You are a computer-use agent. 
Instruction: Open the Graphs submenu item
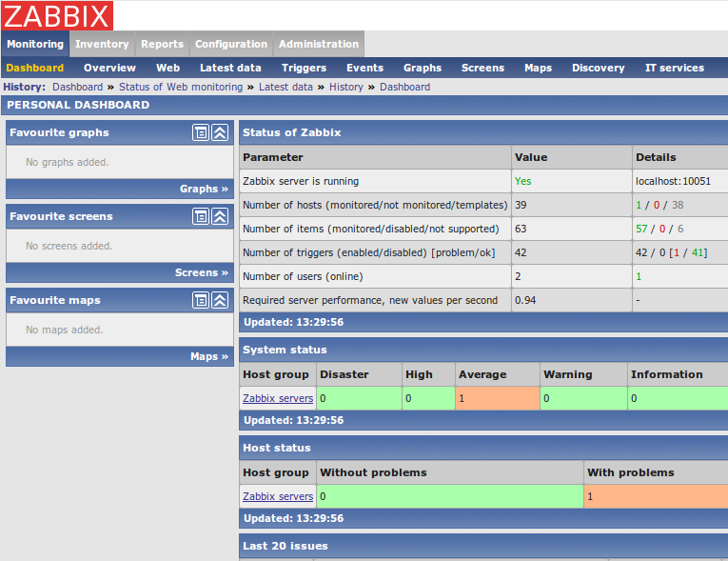(423, 68)
